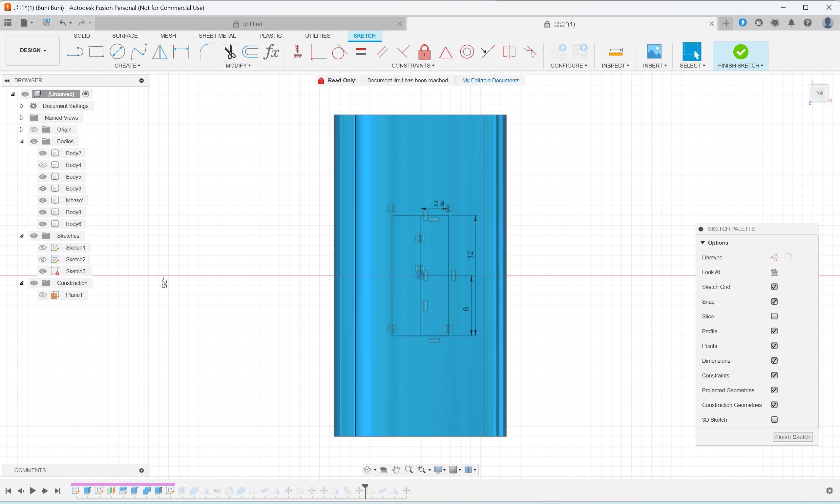Open the My Editable Documents link
Screen dimensions: 840x504
(490, 80)
